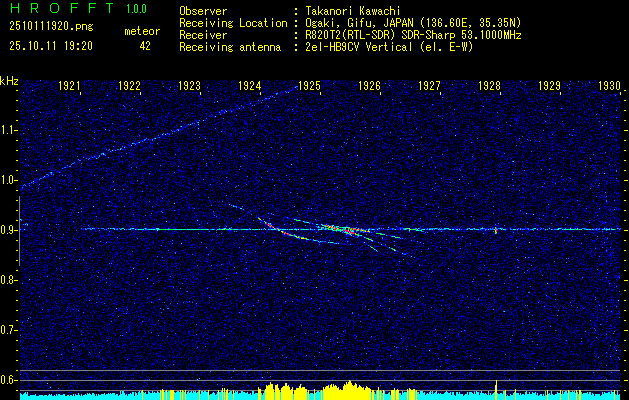Click the short vertical spike at 1928
Screen dimensions: 629x400
(x=496, y=229)
